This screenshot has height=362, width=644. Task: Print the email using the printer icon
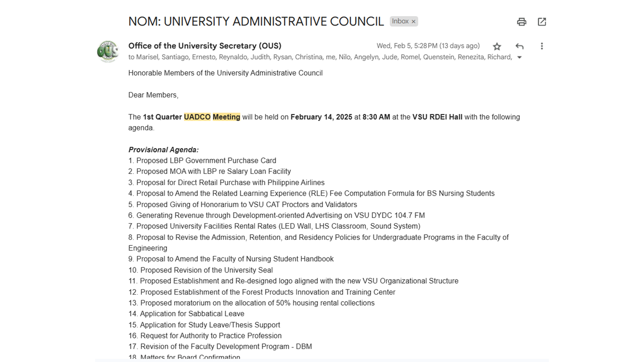click(522, 22)
